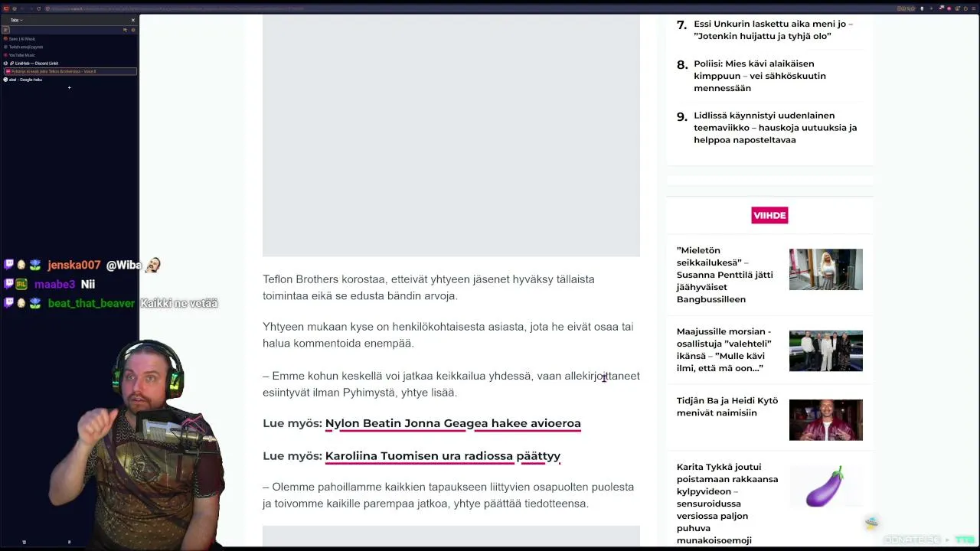Switch to the Twitch emoji pyyntö tab
The width and height of the screenshot is (980, 551).
point(69,47)
